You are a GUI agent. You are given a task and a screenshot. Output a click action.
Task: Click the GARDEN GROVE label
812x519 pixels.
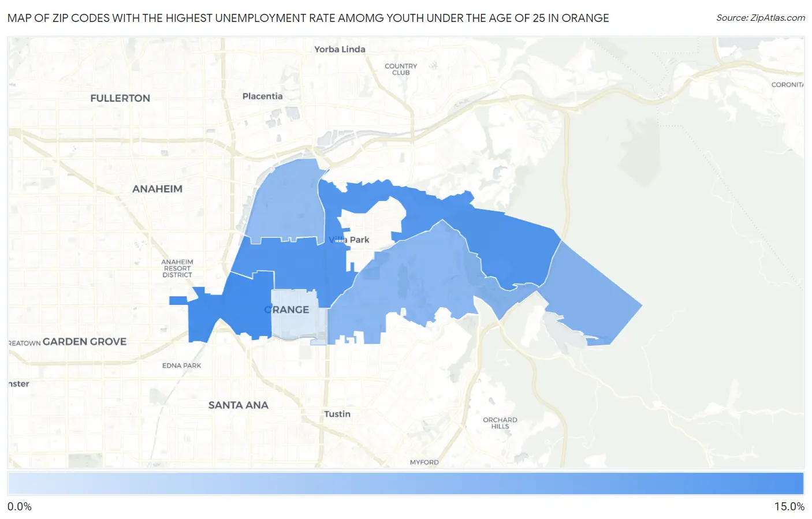click(x=84, y=341)
